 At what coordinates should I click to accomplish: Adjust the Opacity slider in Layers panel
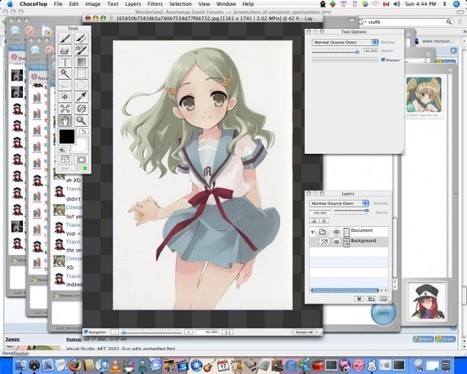[351, 211]
